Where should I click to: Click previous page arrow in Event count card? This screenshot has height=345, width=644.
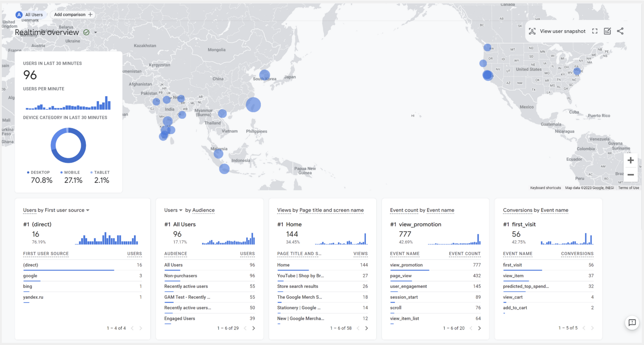[471, 328]
